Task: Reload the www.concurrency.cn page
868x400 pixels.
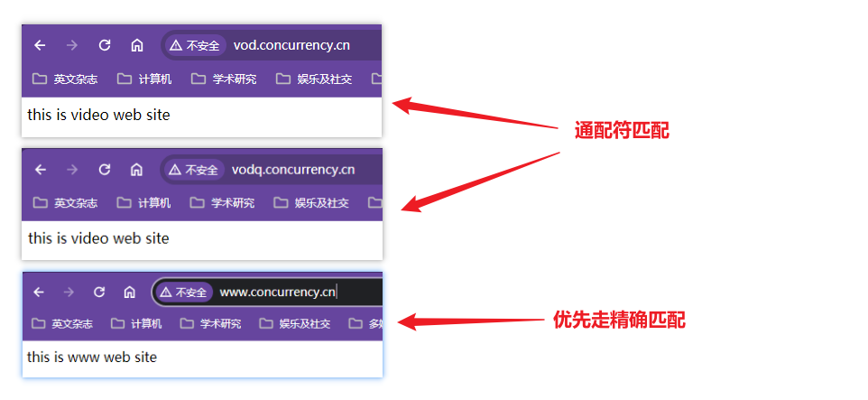Action: [x=99, y=292]
